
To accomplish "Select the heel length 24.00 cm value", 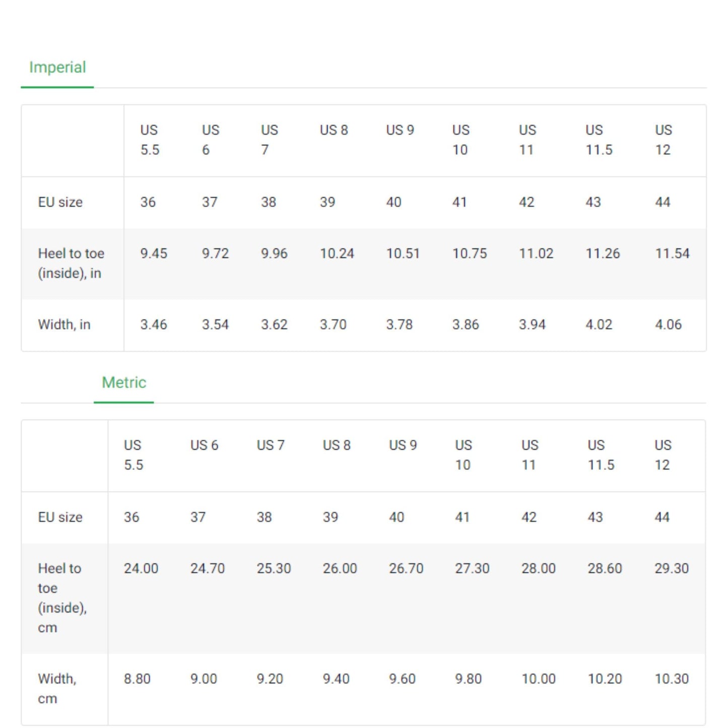I will coord(142,568).
